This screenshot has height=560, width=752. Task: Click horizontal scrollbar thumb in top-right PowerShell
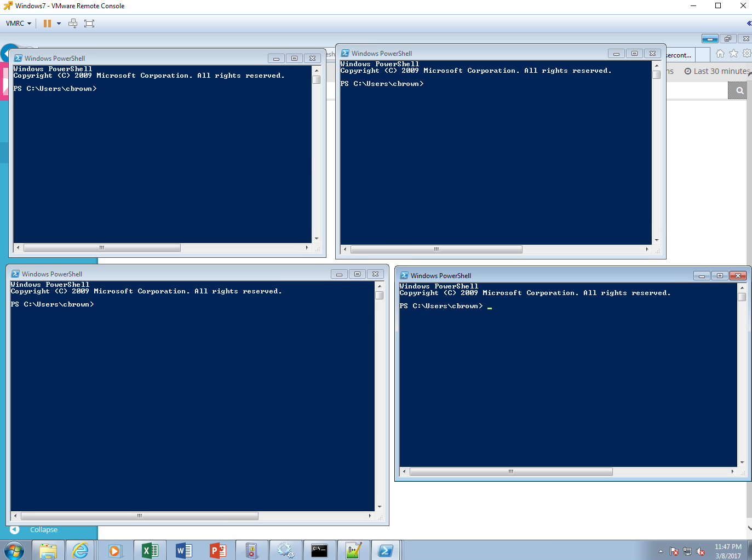point(437,249)
